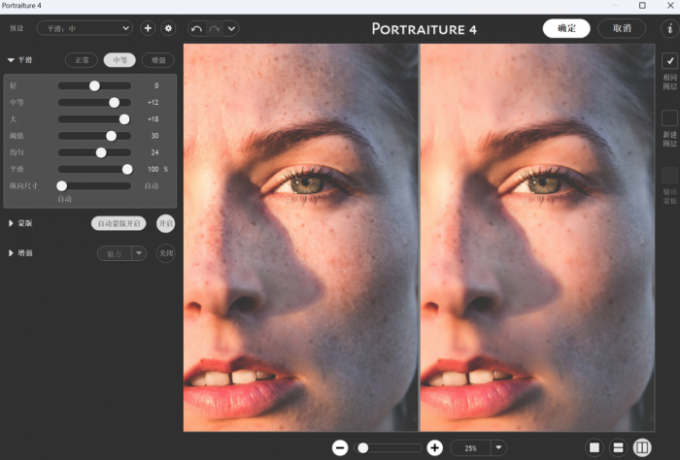Select the 增强 smoothing tab

pyautogui.click(x=157, y=61)
